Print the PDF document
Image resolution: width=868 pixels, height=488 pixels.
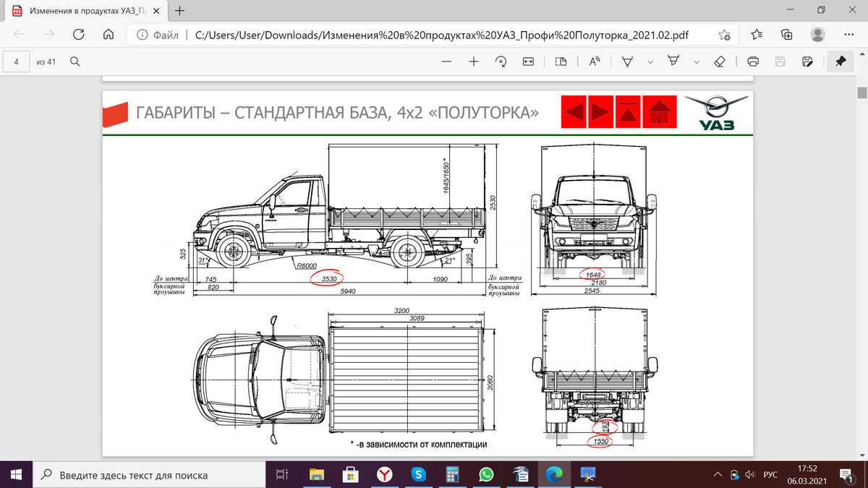pyautogui.click(x=753, y=62)
